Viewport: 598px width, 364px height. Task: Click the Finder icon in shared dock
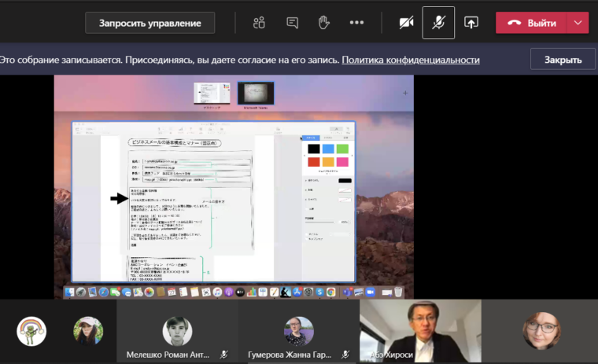(71, 292)
